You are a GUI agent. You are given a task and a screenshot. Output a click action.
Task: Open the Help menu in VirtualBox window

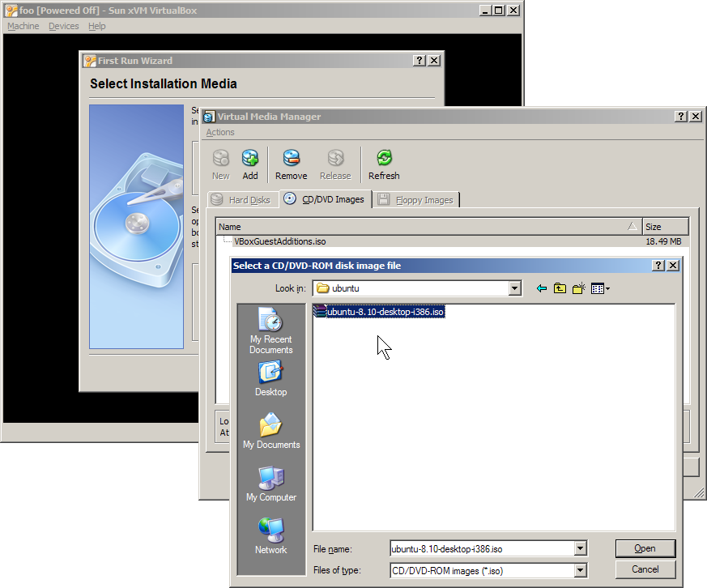click(97, 26)
